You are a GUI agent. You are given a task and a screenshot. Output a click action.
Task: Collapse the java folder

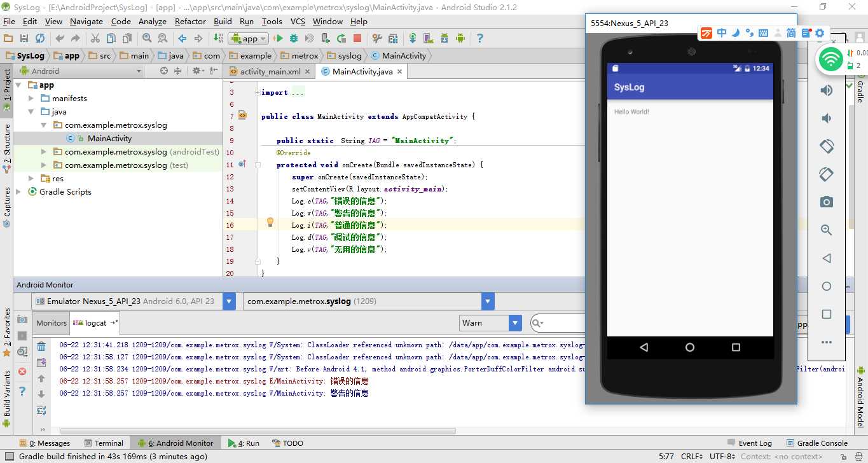coord(31,112)
